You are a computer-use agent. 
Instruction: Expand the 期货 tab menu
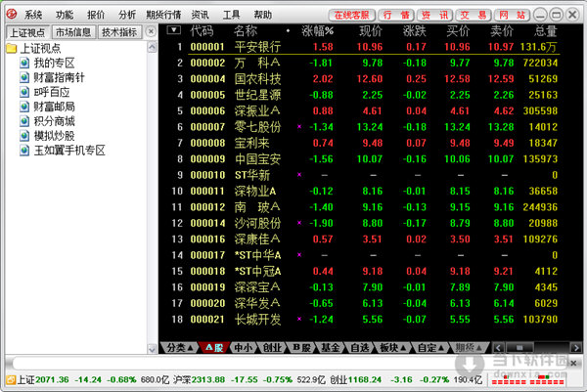(468, 348)
